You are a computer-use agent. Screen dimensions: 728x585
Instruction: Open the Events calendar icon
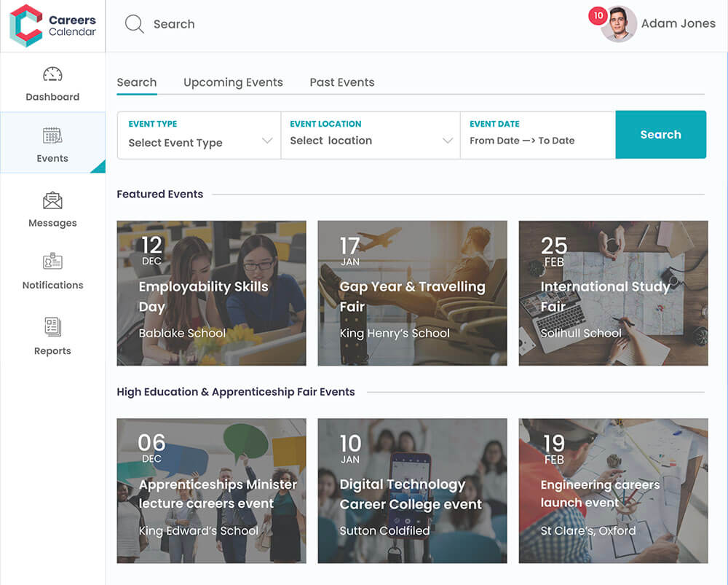click(x=52, y=136)
